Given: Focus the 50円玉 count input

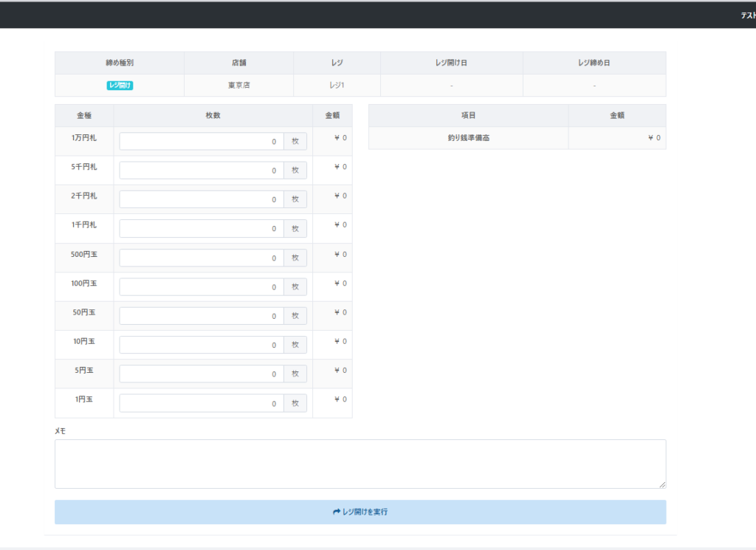Looking at the screenshot, I should 202,316.
